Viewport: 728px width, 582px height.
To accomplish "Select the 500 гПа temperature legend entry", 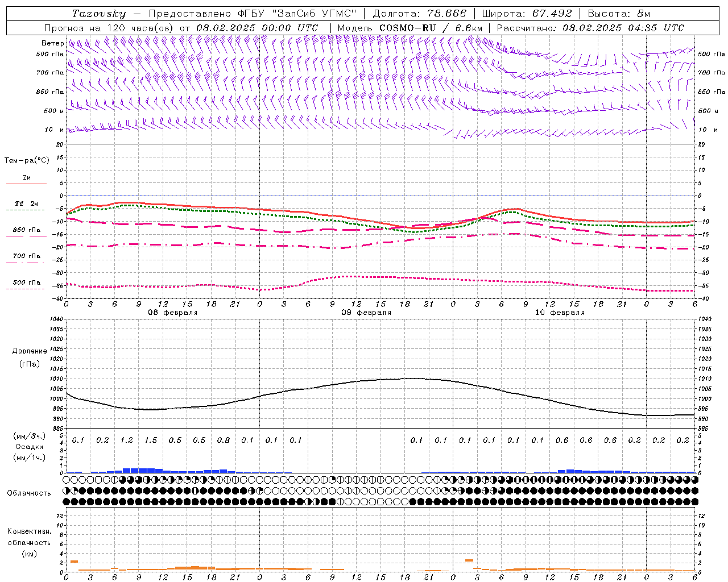I will coord(27,282).
